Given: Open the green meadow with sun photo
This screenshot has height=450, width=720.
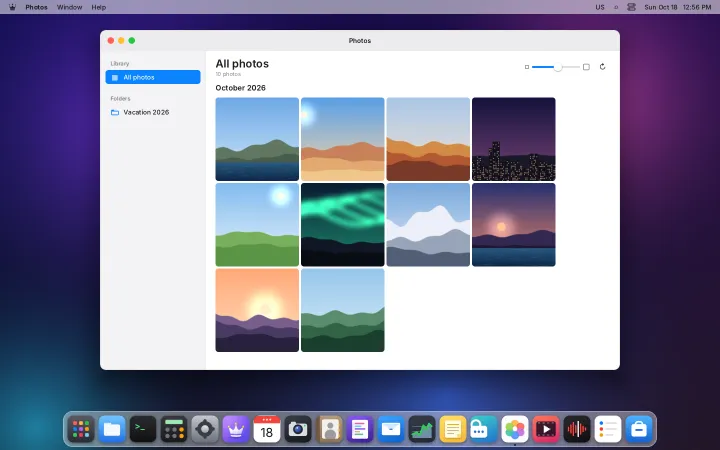Looking at the screenshot, I should click(257, 225).
